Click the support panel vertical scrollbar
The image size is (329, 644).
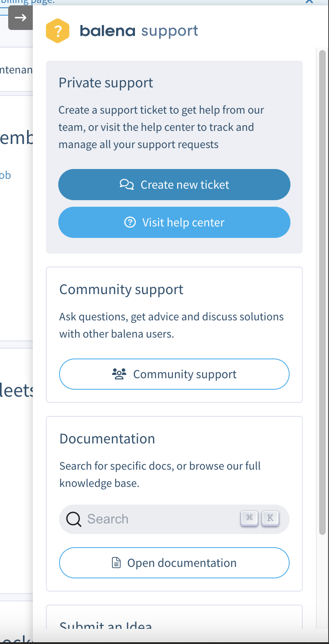coord(322,287)
